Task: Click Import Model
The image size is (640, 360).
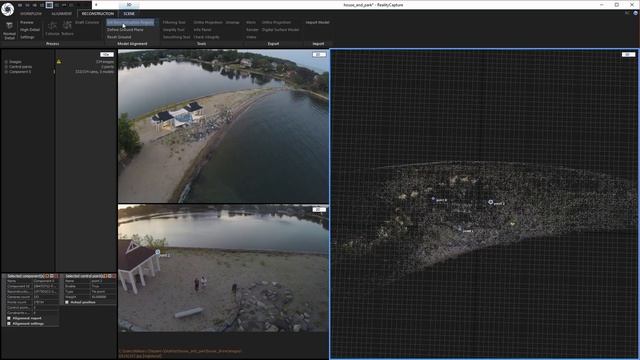Action: 318,22
